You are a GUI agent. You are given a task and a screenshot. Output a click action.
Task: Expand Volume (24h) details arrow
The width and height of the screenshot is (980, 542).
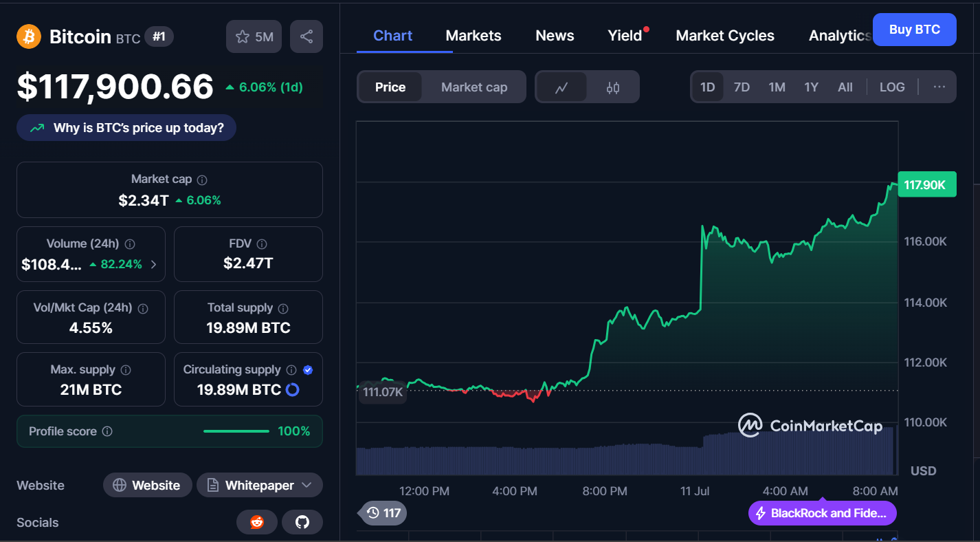pyautogui.click(x=153, y=264)
